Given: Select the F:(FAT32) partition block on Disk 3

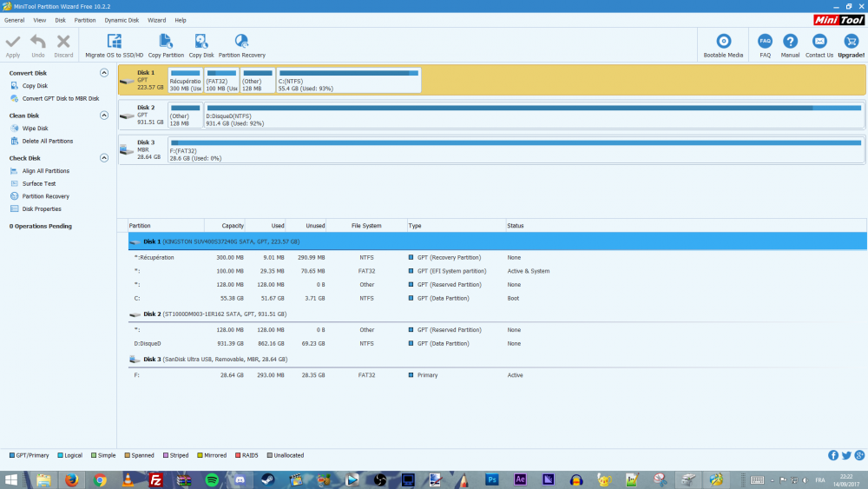Looking at the screenshot, I should tap(516, 150).
